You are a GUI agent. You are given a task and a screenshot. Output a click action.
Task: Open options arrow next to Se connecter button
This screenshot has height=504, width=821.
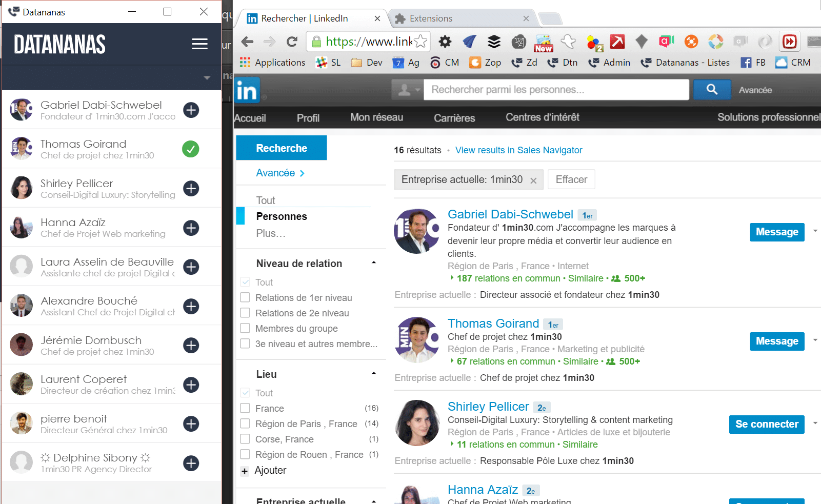[x=815, y=423]
